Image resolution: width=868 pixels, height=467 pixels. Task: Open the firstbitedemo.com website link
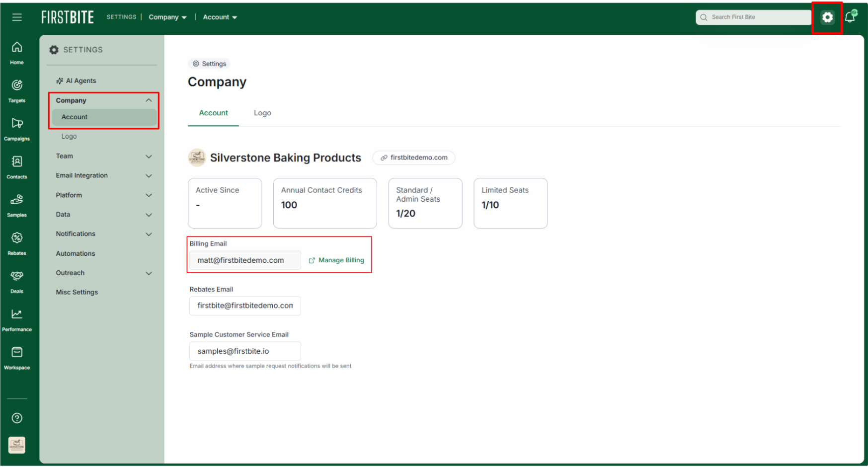point(414,157)
